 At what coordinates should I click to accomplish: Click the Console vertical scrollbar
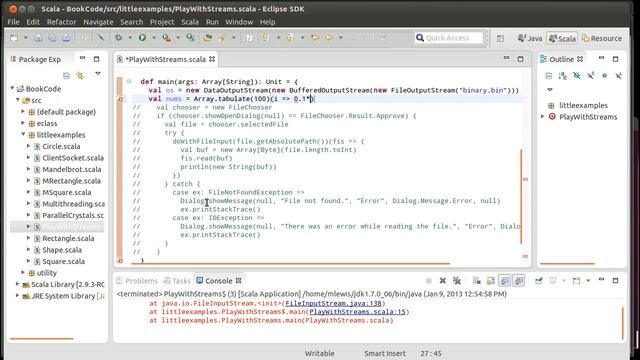623,323
